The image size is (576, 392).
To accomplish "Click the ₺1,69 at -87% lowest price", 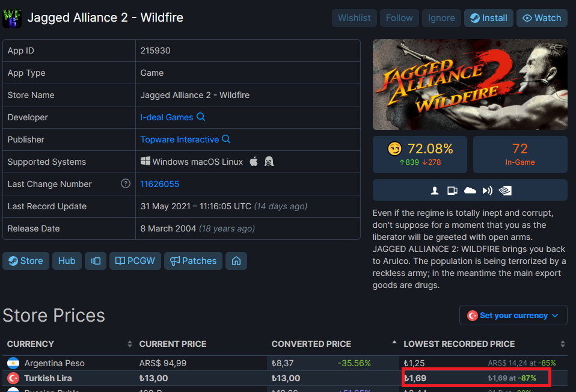I will (512, 378).
